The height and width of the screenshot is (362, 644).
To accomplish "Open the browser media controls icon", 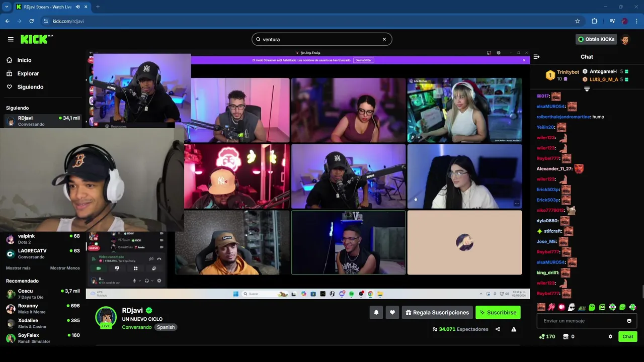I will click(x=612, y=21).
